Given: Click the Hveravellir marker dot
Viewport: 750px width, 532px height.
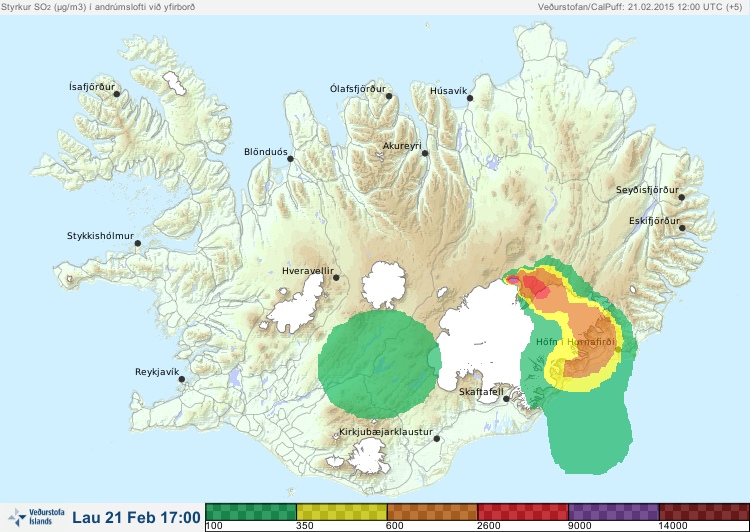Looking at the screenshot, I should (x=336, y=277).
